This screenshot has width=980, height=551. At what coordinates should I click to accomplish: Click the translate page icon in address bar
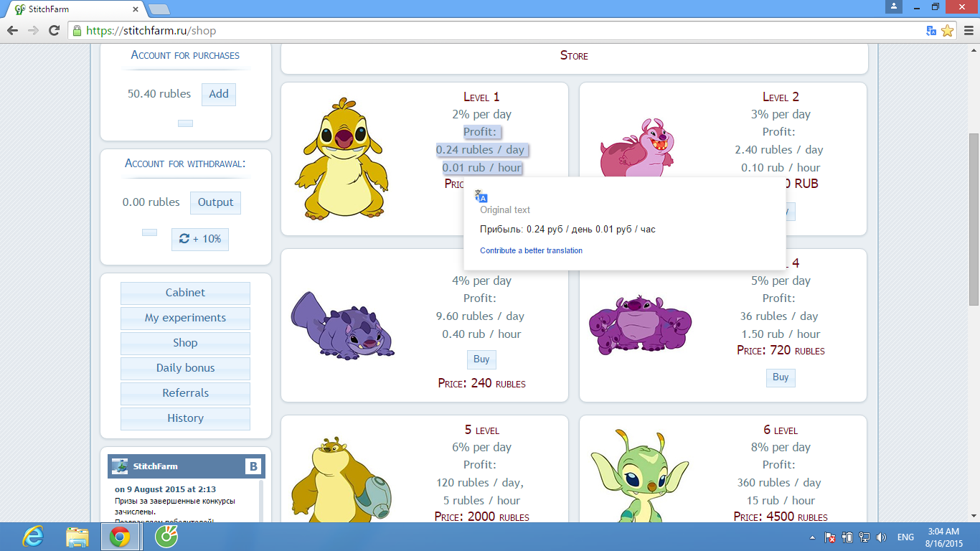[x=931, y=31]
